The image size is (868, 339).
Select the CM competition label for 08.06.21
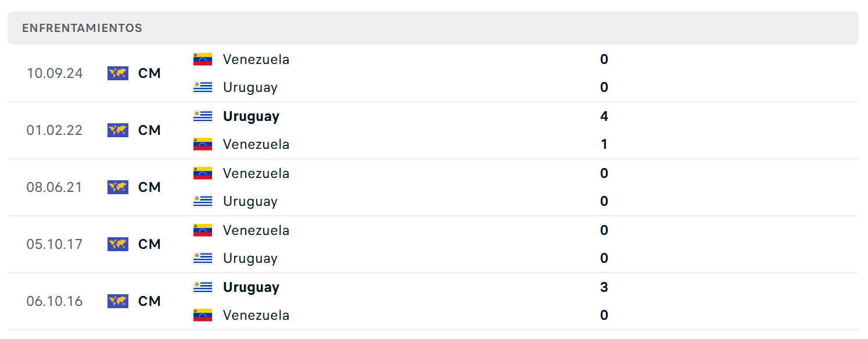click(x=149, y=187)
